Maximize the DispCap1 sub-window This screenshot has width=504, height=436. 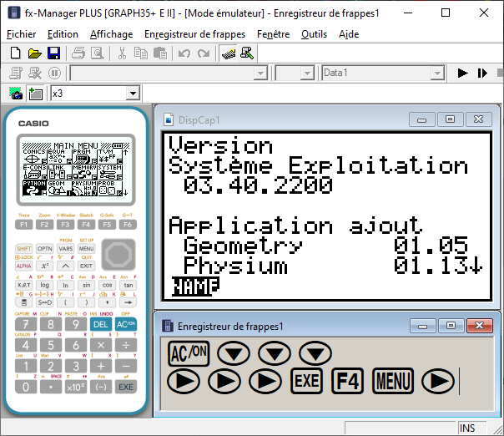pyautogui.click(x=450, y=119)
